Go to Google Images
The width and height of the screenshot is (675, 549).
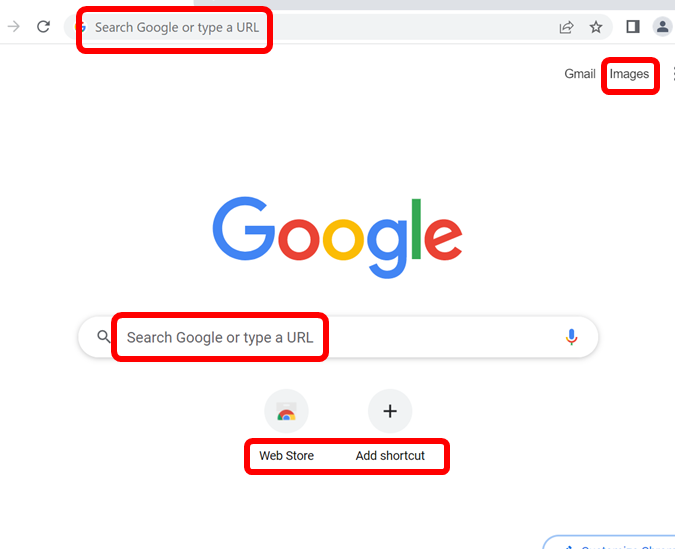click(x=629, y=74)
